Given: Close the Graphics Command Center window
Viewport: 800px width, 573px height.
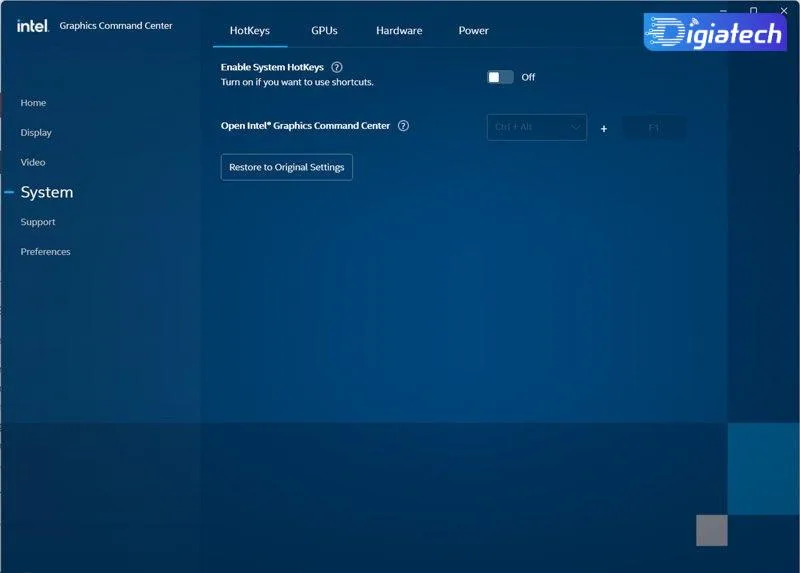Looking at the screenshot, I should click(x=784, y=10).
